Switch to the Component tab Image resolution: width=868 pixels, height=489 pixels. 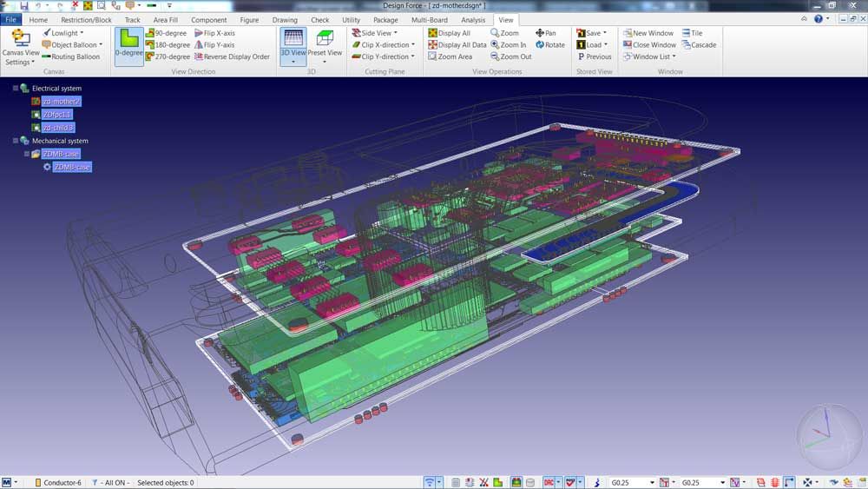click(x=208, y=19)
